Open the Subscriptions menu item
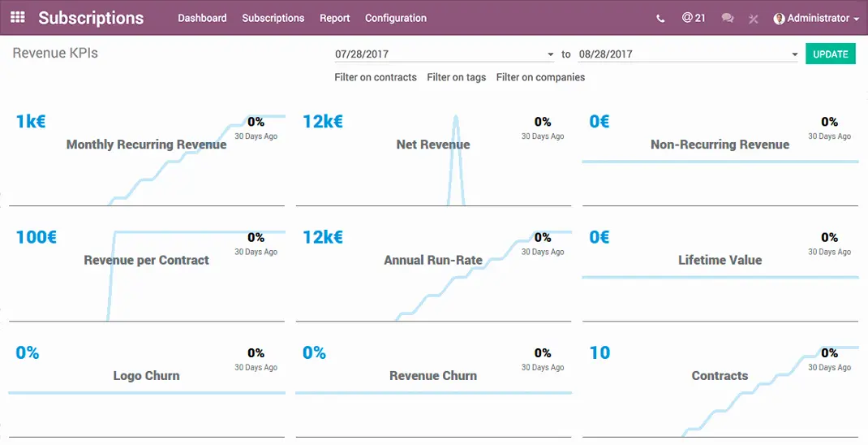The width and height of the screenshot is (868, 445). pos(273,18)
